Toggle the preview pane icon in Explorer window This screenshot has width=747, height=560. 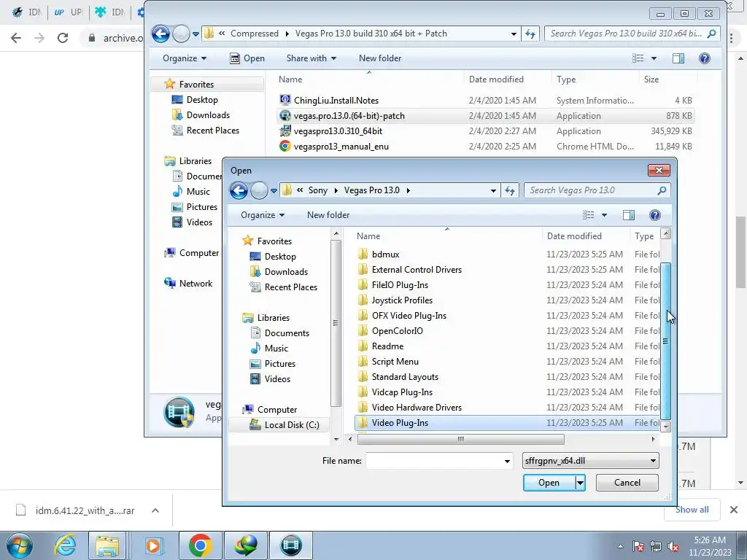pos(678,58)
